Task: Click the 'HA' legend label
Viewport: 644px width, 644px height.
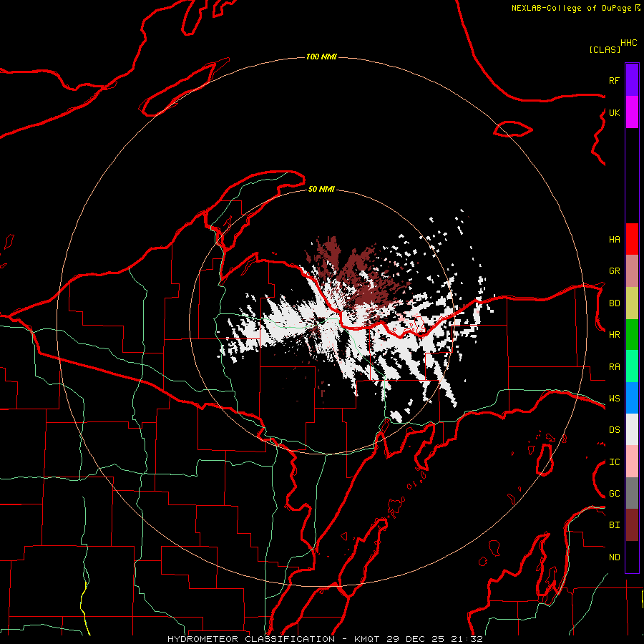Action: [x=614, y=240]
